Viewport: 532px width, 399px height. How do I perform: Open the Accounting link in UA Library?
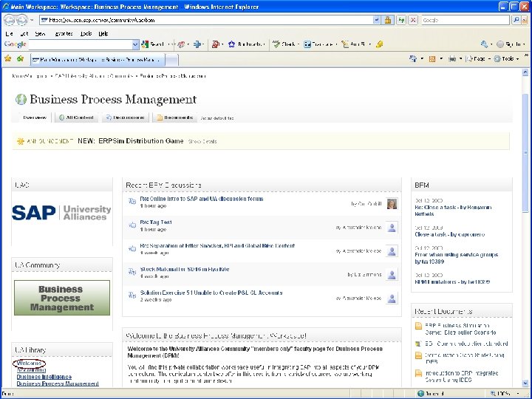[x=31, y=370]
